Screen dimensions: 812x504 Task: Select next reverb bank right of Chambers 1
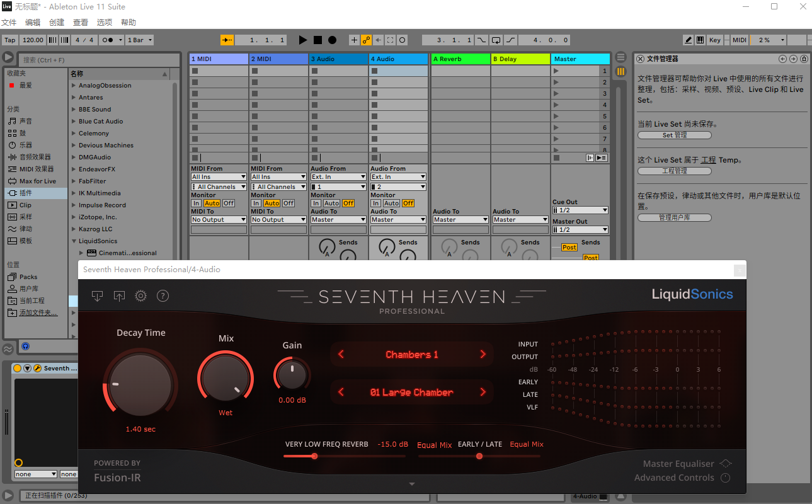click(x=483, y=354)
